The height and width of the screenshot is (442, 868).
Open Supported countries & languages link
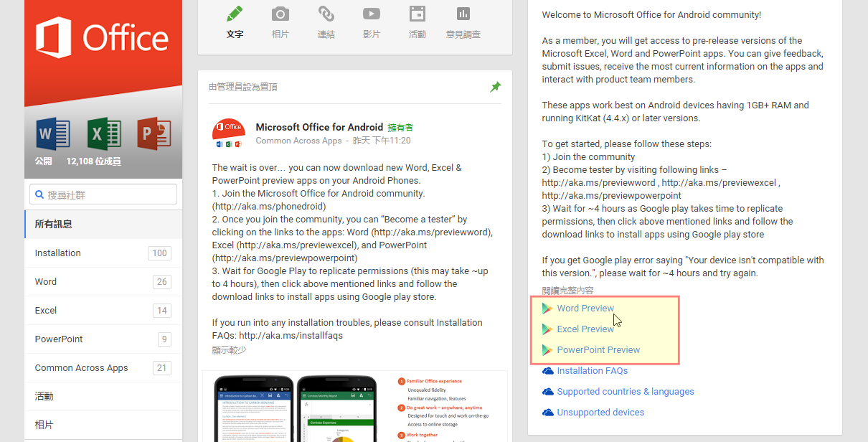point(626,392)
